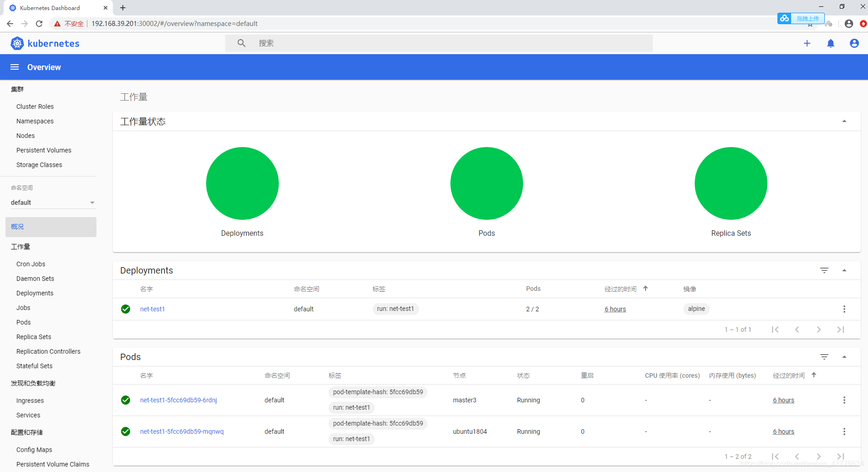Click the plus create resource icon

coord(807,43)
